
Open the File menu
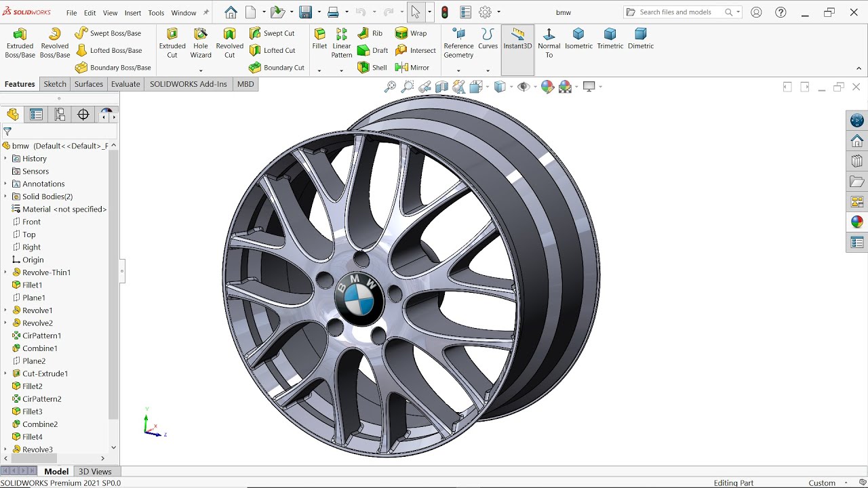(x=71, y=13)
